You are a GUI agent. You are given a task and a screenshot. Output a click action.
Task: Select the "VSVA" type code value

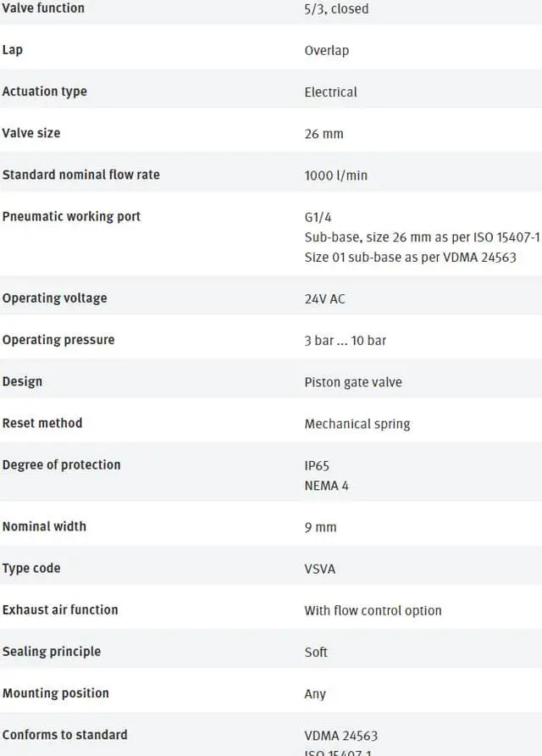coord(319,569)
